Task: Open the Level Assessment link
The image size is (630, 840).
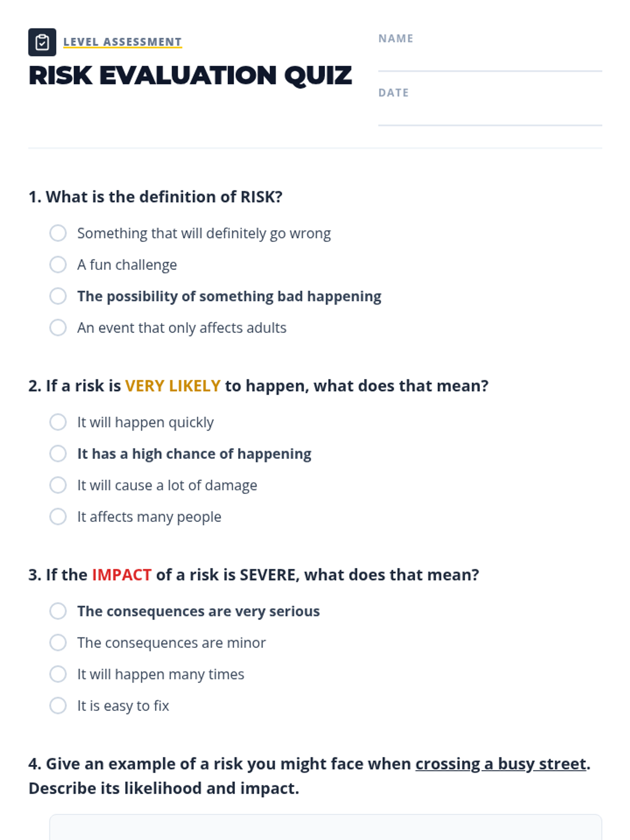Action: click(x=122, y=42)
